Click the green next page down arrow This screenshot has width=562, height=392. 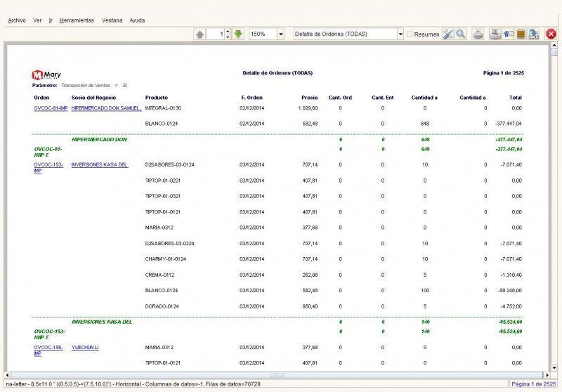(x=238, y=34)
